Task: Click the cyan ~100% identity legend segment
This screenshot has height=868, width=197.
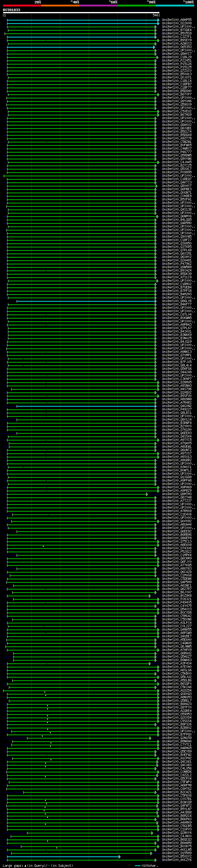Action: [x=175, y=6]
